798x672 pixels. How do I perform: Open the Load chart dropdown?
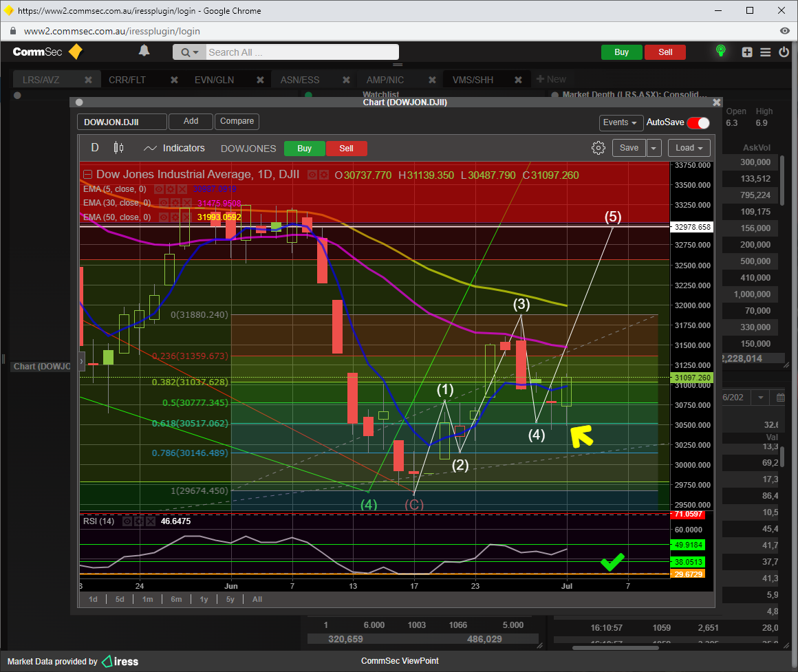point(689,148)
